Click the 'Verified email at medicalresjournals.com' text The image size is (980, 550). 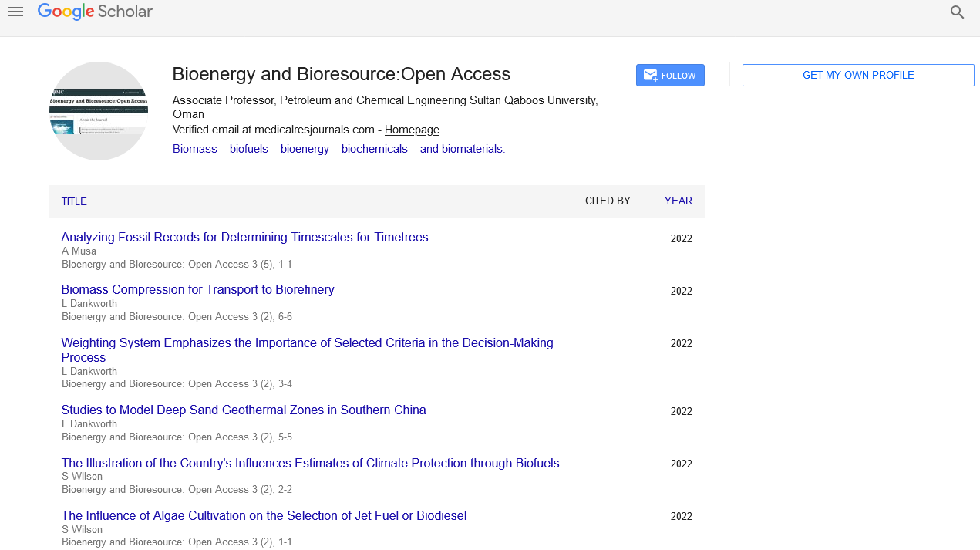[274, 130]
